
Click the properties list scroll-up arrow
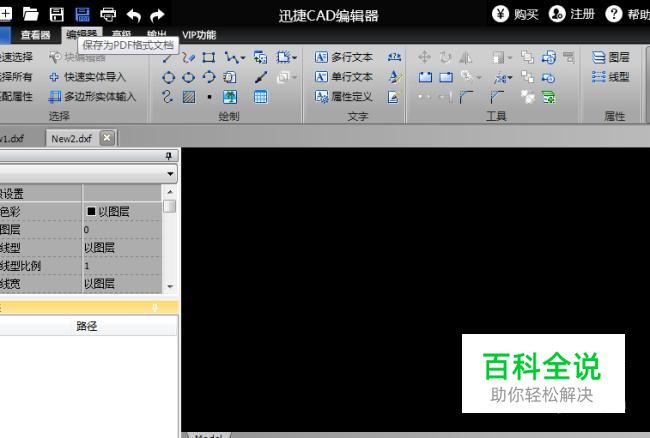point(170,192)
